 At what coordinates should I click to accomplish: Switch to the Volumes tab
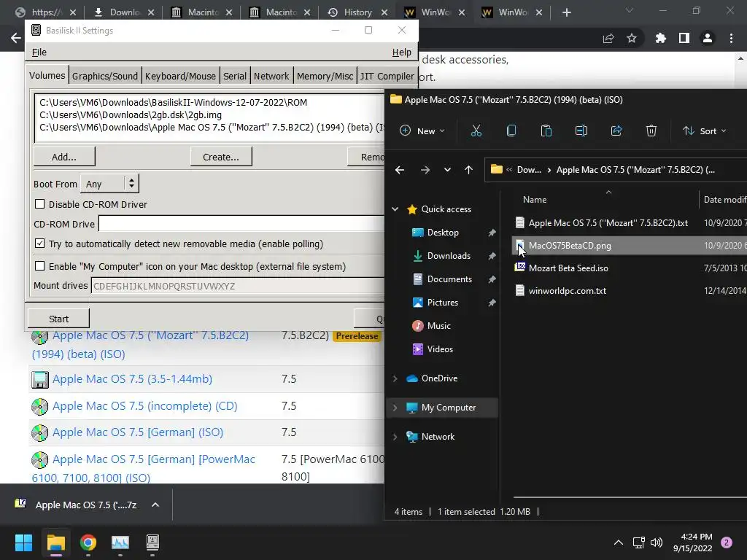pos(47,76)
